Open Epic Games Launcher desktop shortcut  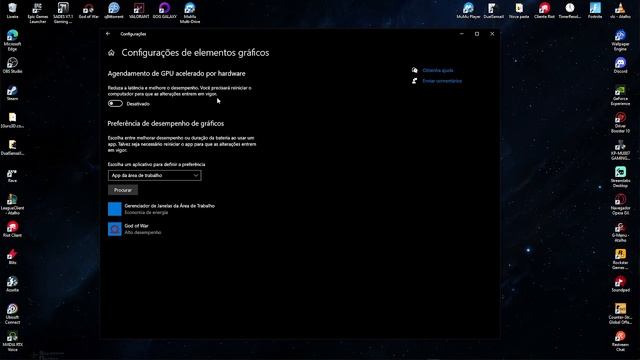(x=38, y=13)
